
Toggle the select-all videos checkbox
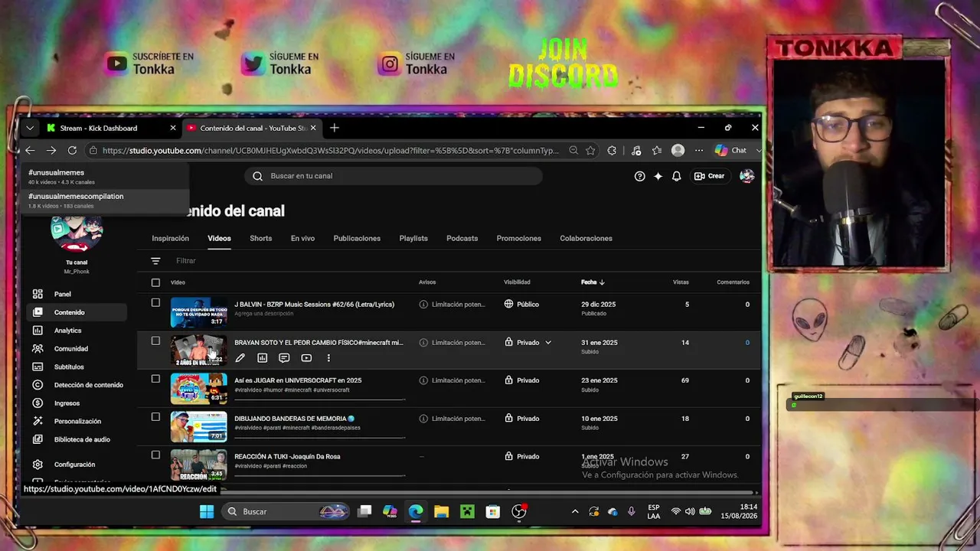point(155,282)
